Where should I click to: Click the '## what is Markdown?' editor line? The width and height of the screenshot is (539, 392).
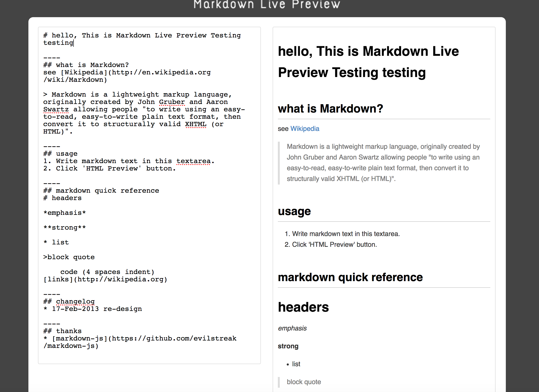[x=86, y=65]
